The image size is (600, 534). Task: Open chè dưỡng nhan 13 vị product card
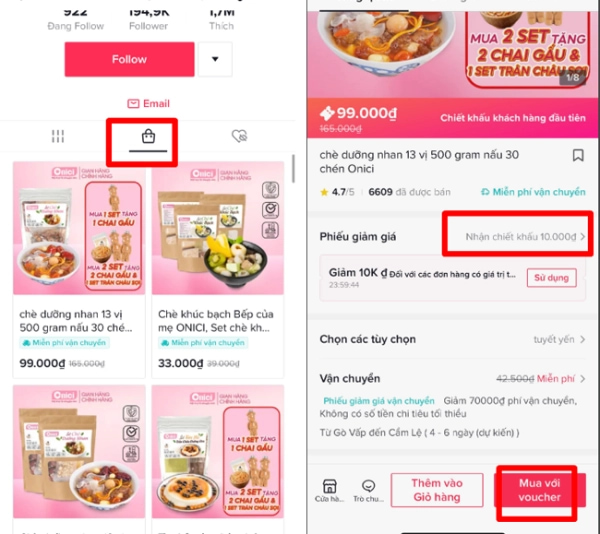(79, 270)
